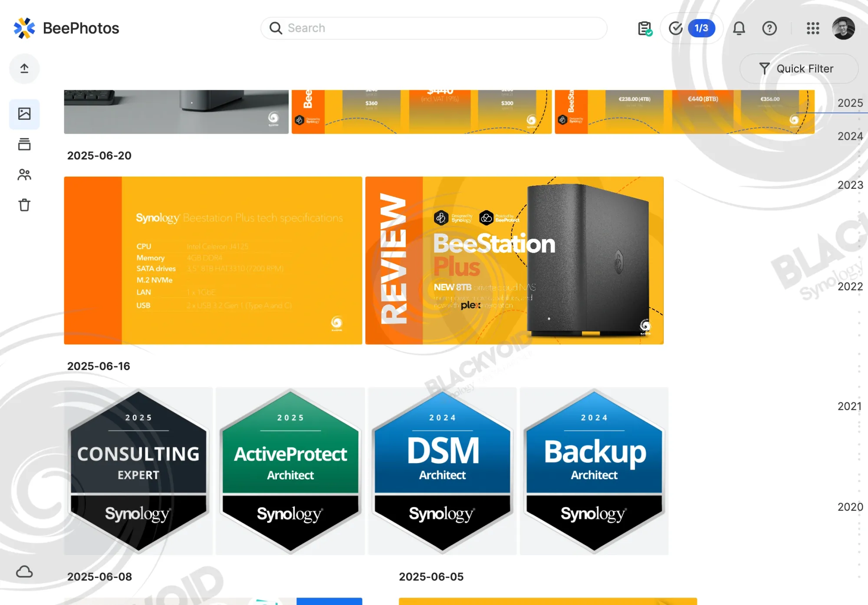Open the apps grid launcher
Viewport: 868px width, 605px height.
click(813, 29)
